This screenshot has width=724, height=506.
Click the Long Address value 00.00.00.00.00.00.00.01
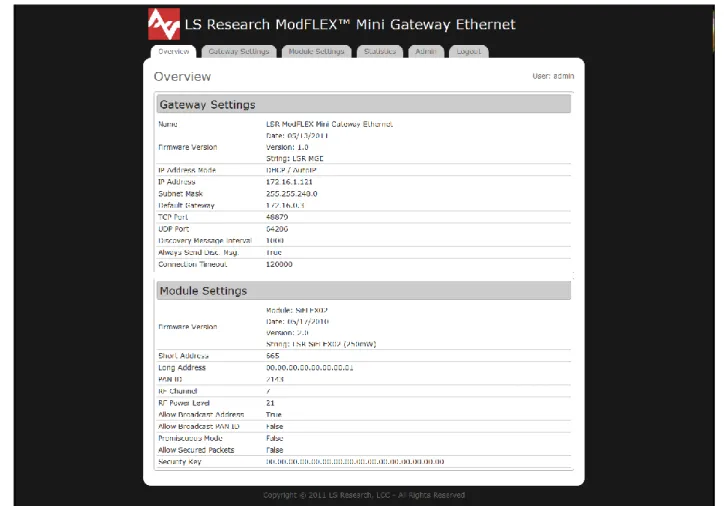[x=309, y=368]
